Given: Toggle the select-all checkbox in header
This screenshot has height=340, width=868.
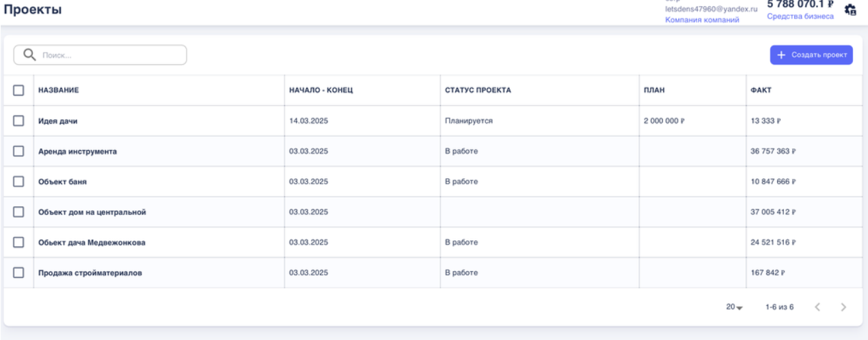Looking at the screenshot, I should pos(19,90).
